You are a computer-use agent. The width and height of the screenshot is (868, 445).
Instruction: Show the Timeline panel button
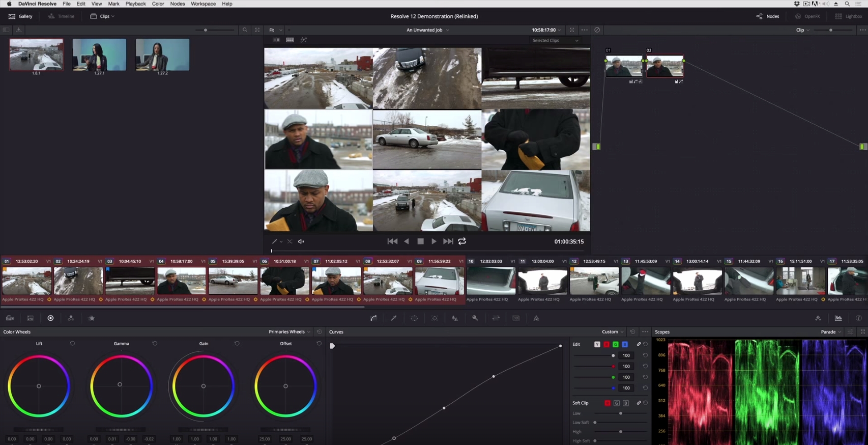point(61,16)
